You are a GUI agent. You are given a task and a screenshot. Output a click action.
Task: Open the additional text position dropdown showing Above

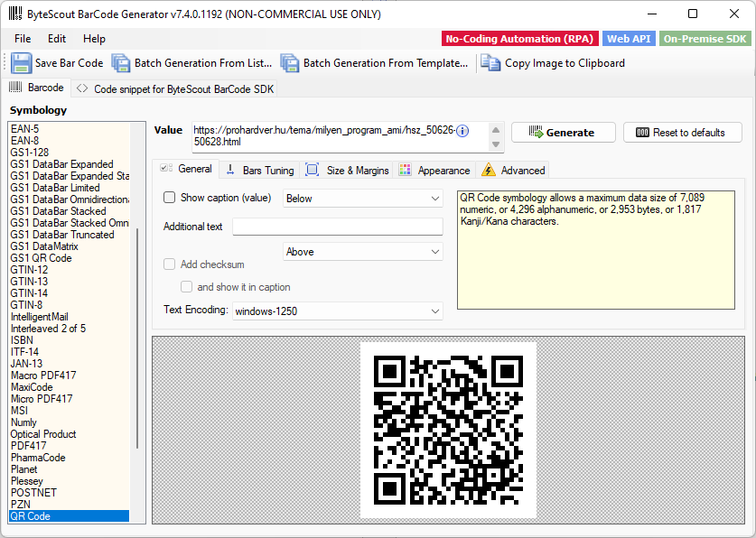362,252
